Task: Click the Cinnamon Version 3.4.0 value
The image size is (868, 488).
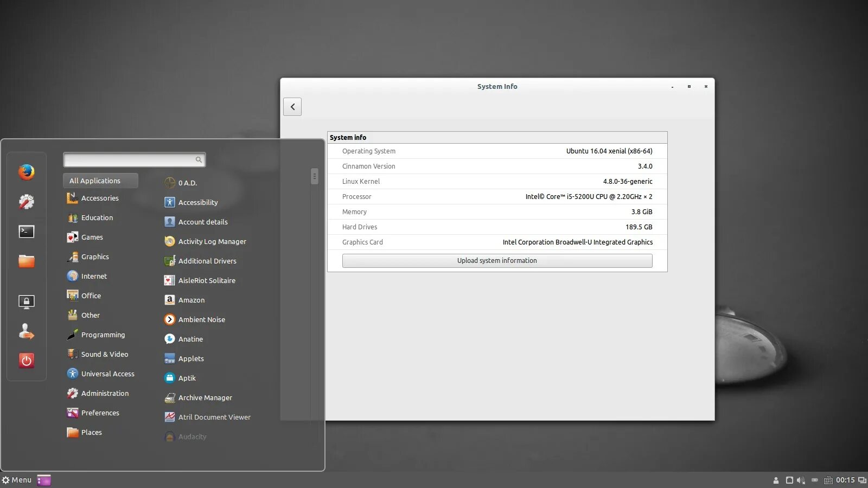Action: point(645,166)
